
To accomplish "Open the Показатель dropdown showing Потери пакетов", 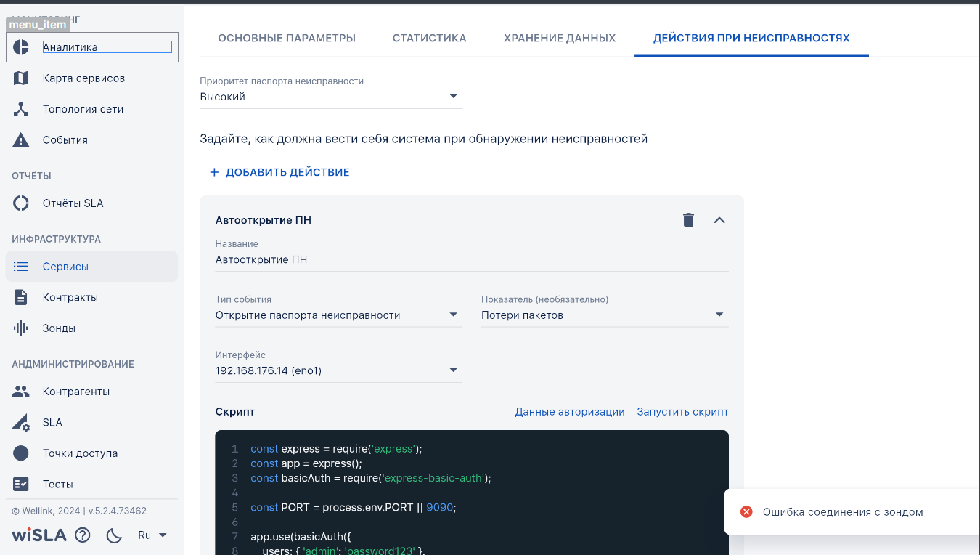I will point(605,315).
